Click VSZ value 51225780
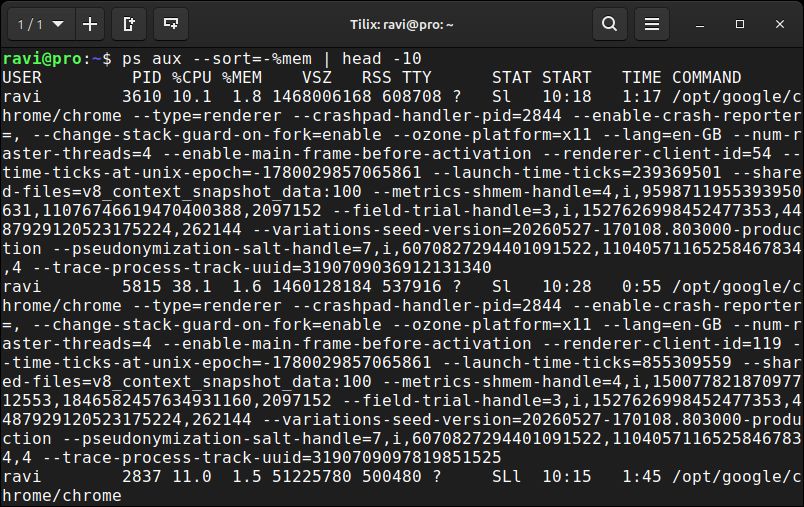This screenshot has width=804, height=507. click(312, 476)
